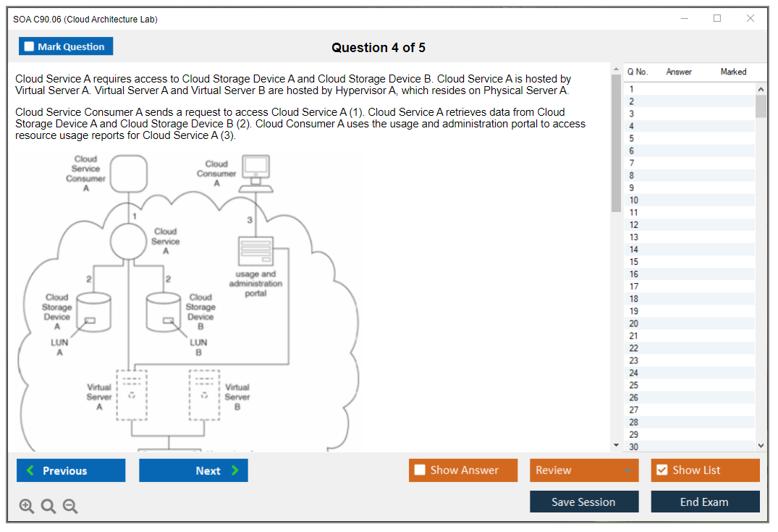Toggle the Mark Question checkbox
The height and width of the screenshot is (532, 778).
click(30, 46)
